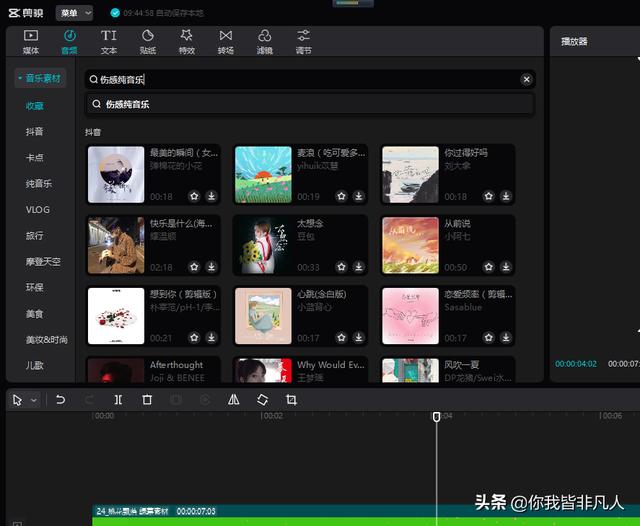
Task: Select the VLOG category
Action: coord(38,210)
